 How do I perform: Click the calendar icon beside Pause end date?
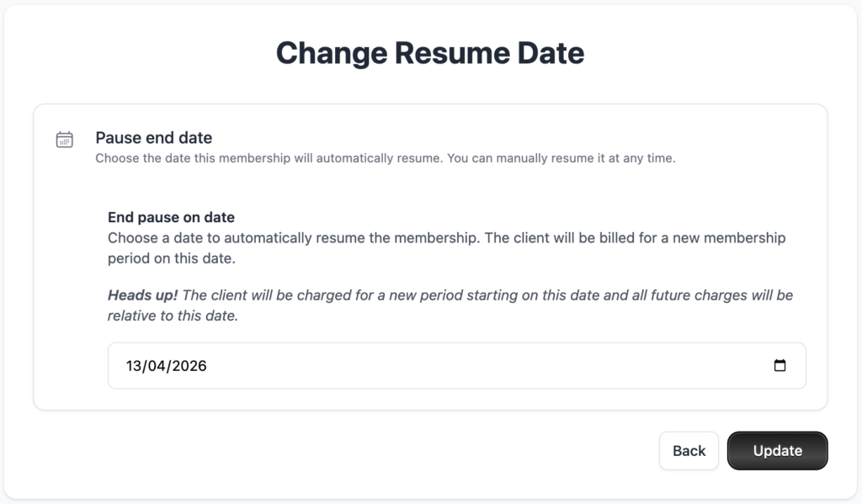[65, 140]
